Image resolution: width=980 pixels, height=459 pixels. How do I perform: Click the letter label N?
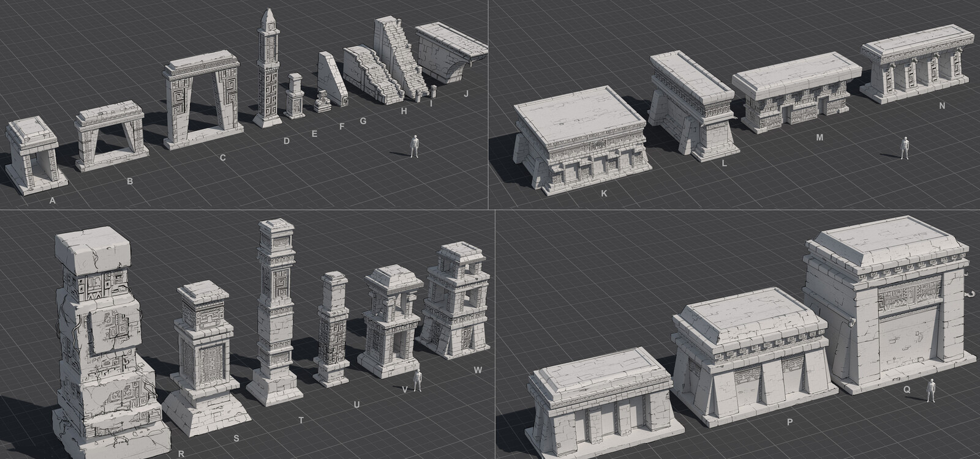pos(942,105)
